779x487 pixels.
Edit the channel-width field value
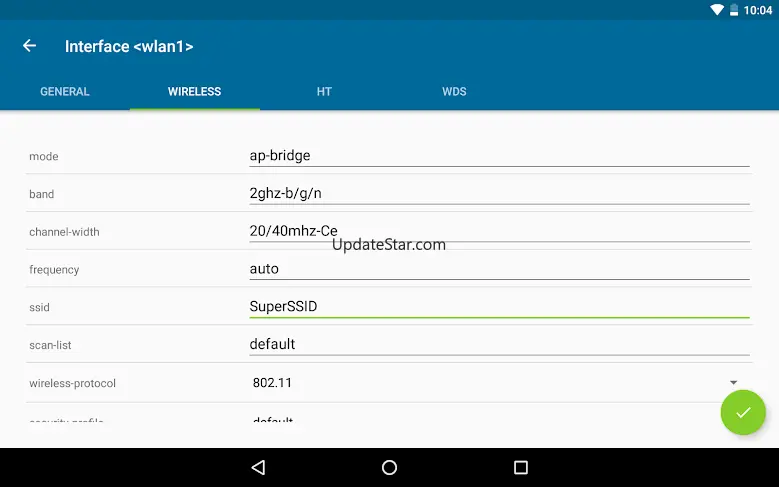point(499,231)
